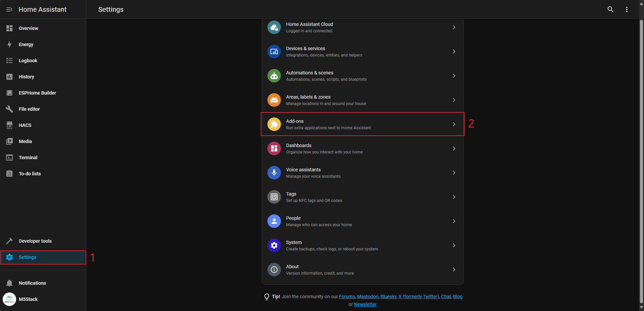Expand Add-ons chevron arrow
This screenshot has width=644, height=311.
click(454, 124)
